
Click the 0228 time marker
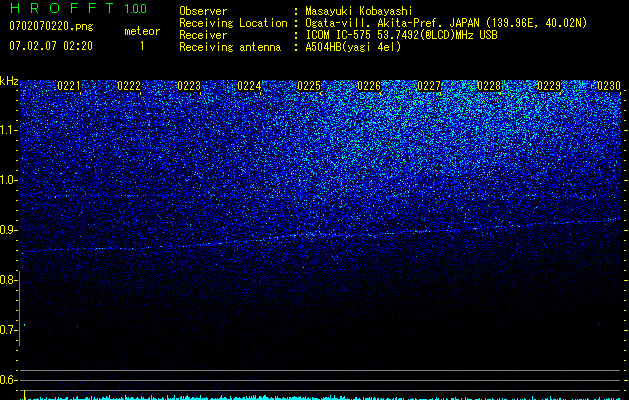point(489,86)
